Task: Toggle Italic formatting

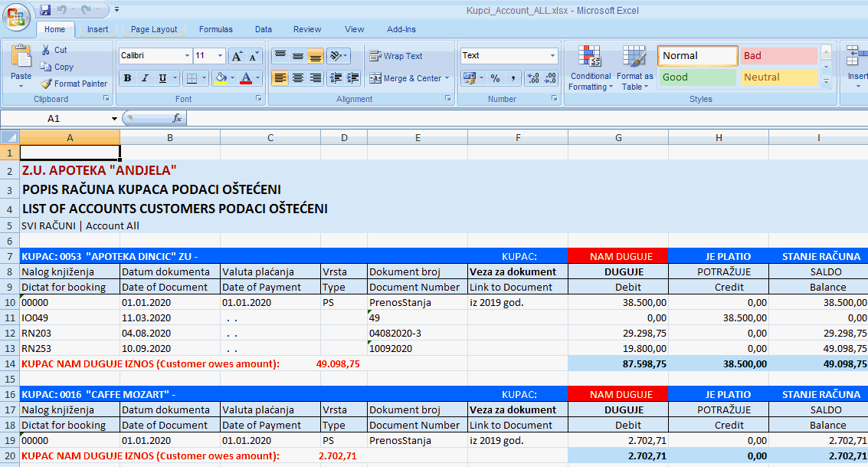Action: [146, 78]
